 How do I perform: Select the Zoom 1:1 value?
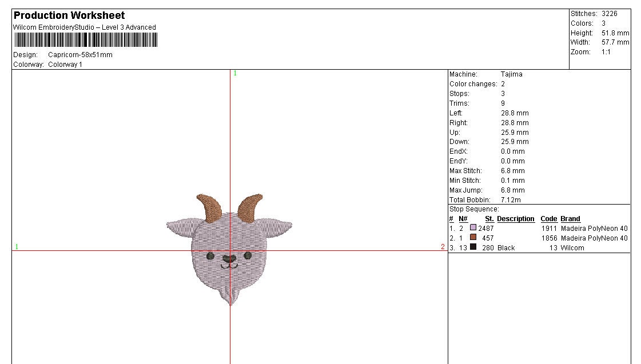click(606, 51)
